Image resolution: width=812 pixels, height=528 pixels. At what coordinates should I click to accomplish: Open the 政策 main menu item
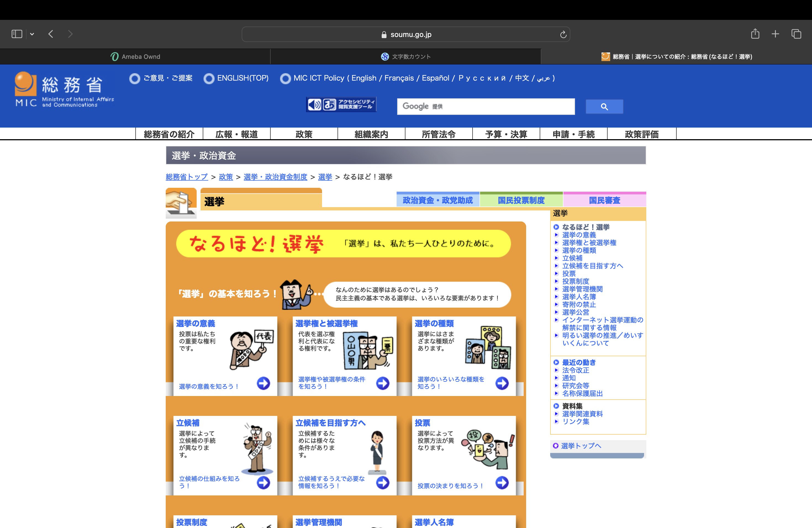(304, 134)
